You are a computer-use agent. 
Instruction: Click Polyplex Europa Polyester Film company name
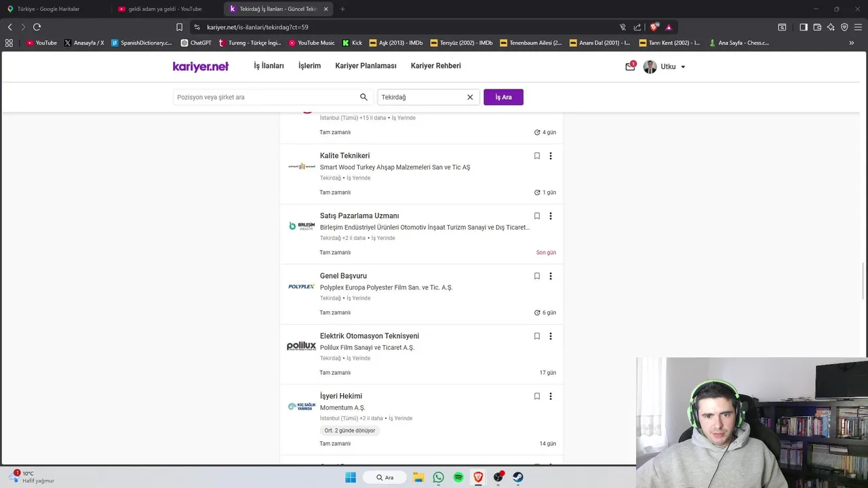(386, 287)
